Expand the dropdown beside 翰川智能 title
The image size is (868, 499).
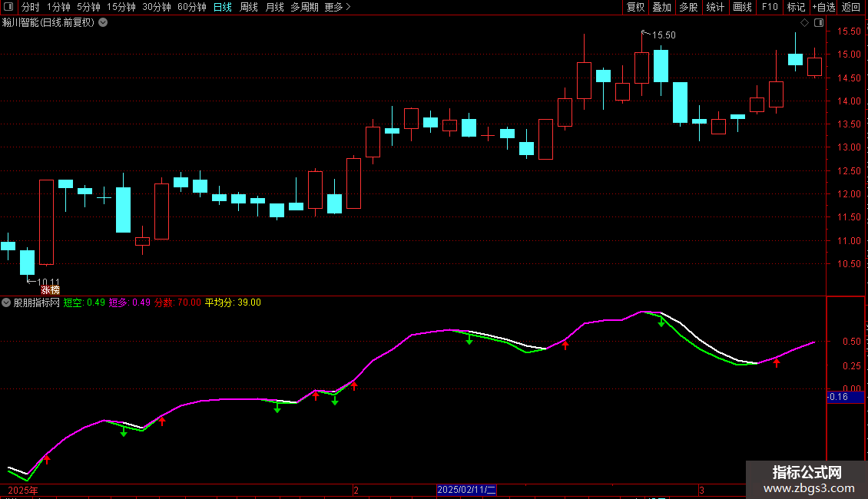pyautogui.click(x=103, y=22)
